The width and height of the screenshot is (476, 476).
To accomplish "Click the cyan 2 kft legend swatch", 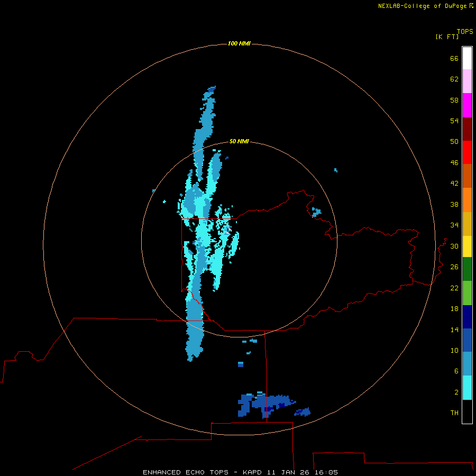I will coord(467,388).
